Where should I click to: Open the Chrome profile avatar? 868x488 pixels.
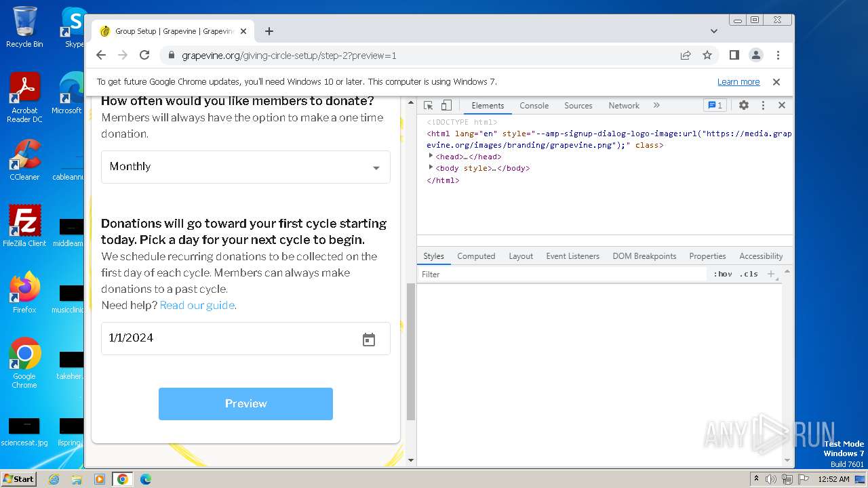tap(755, 55)
